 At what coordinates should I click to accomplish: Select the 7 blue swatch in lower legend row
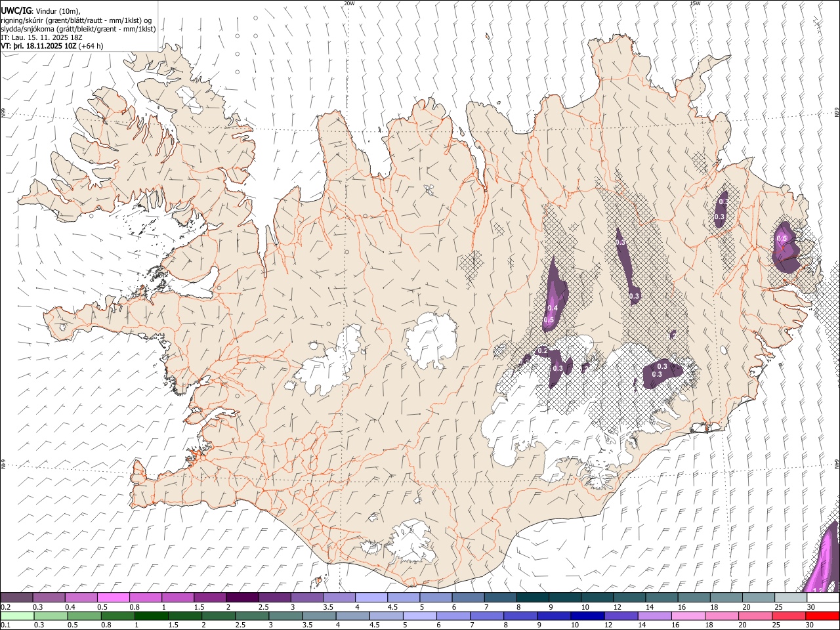click(487, 616)
